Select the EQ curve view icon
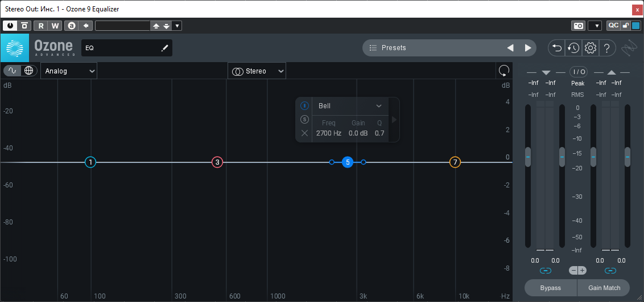 pyautogui.click(x=13, y=71)
